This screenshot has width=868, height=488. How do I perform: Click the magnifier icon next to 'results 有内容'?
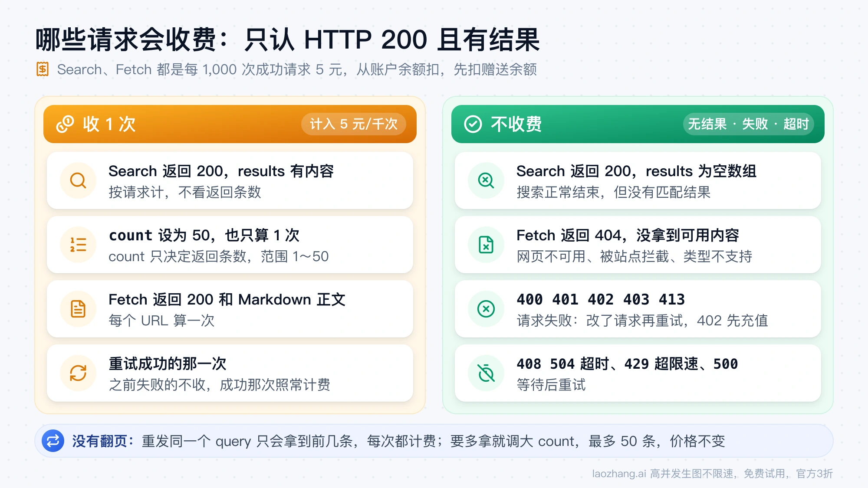[78, 180]
